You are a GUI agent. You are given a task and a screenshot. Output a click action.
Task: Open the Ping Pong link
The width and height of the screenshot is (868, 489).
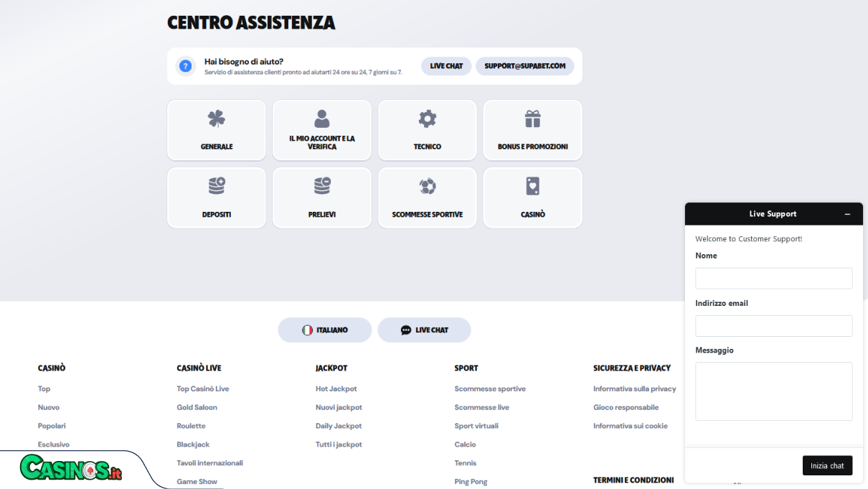471,482
